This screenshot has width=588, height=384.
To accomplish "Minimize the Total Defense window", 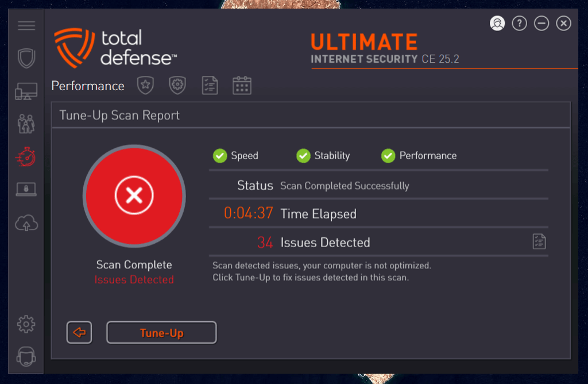I will [x=541, y=23].
